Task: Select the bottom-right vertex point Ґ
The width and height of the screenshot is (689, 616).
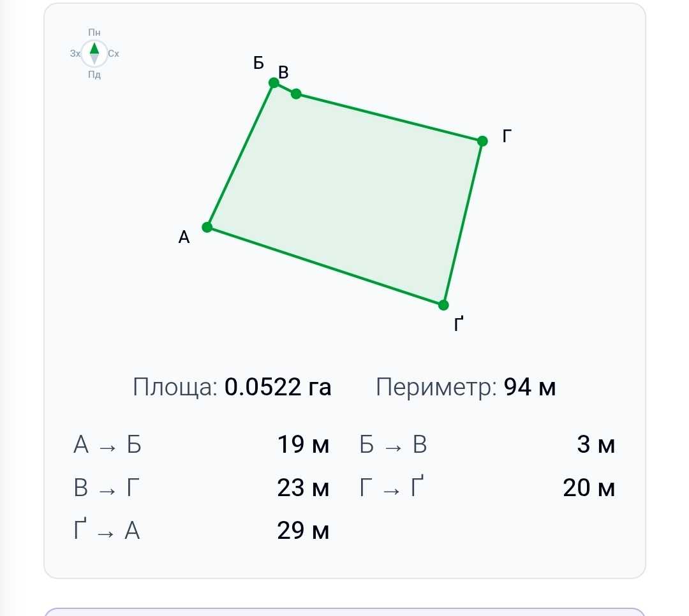Action: tap(443, 304)
